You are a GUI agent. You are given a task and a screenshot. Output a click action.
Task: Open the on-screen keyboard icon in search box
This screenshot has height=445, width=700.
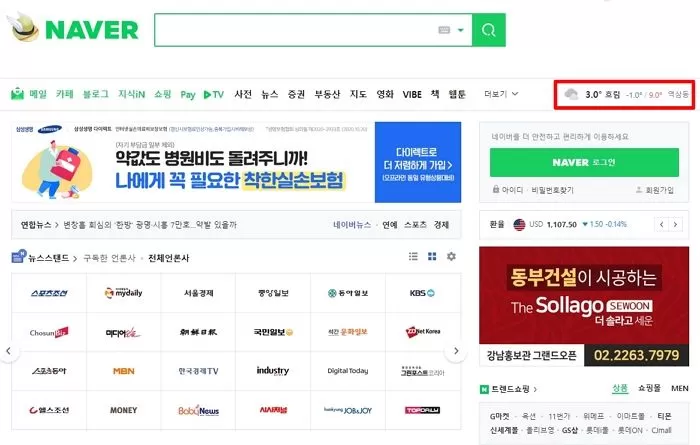click(x=444, y=30)
